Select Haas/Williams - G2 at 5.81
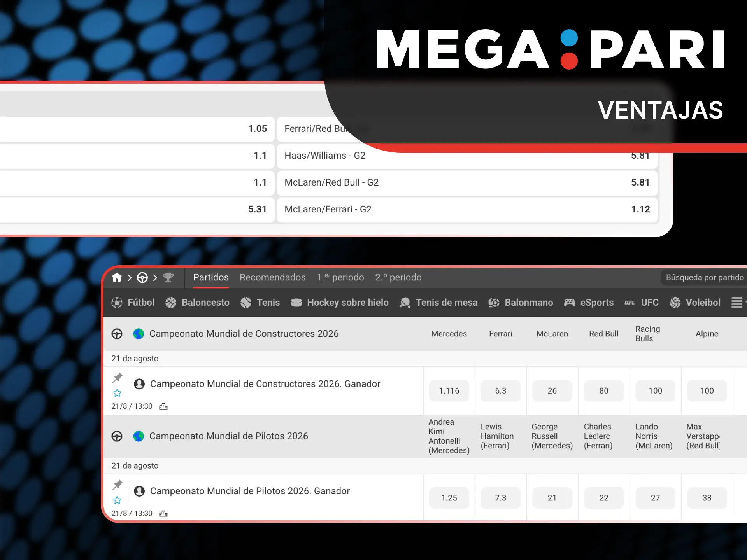The width and height of the screenshot is (747, 560). point(467,156)
